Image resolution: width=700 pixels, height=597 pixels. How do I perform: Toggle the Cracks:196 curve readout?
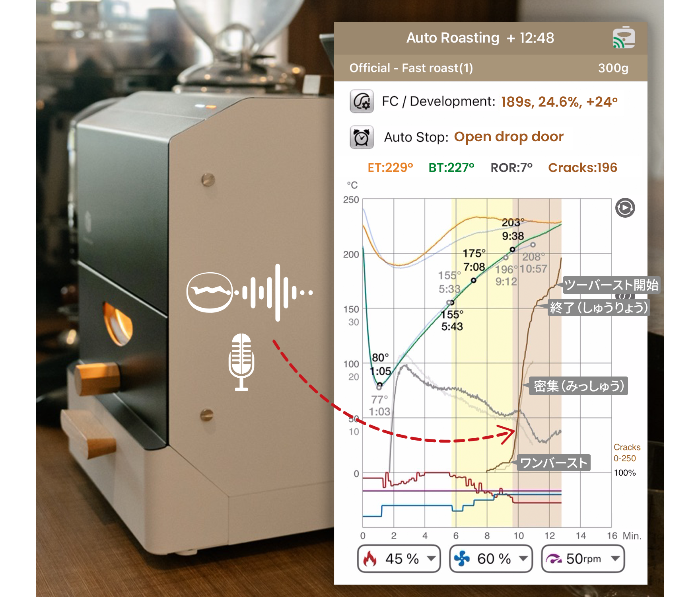coord(582,168)
